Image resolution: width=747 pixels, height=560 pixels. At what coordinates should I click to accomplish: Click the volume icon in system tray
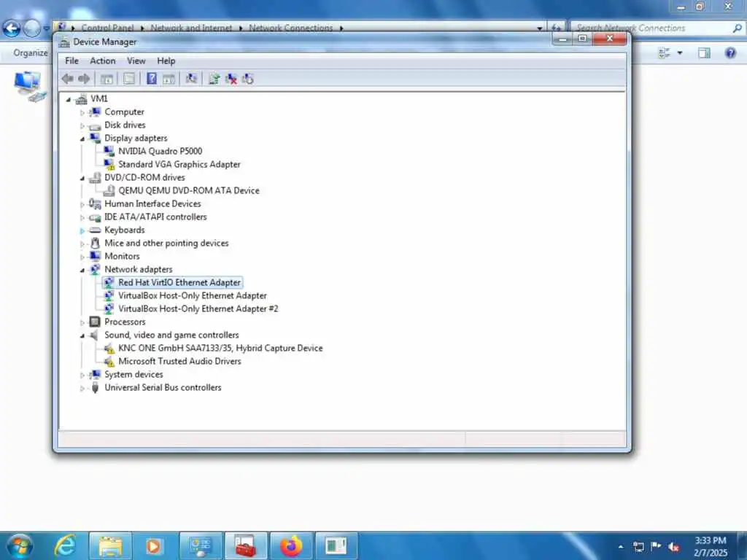[x=673, y=547]
